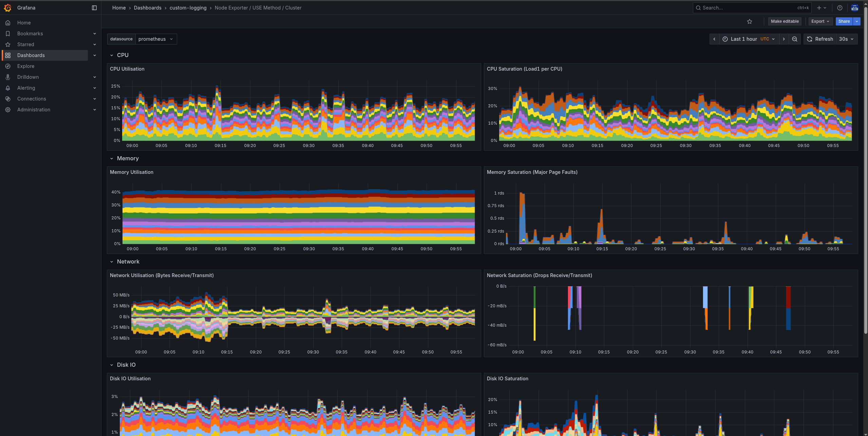
Task: Open the user profile avatar
Action: [855, 7]
